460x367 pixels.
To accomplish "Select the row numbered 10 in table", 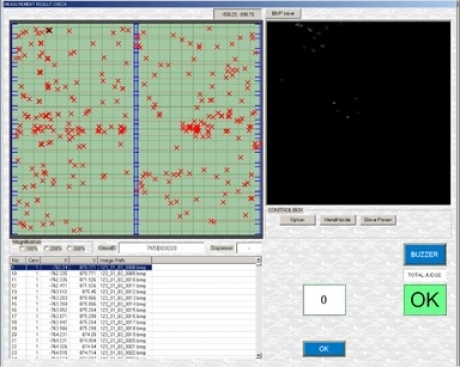I will 81,273.
